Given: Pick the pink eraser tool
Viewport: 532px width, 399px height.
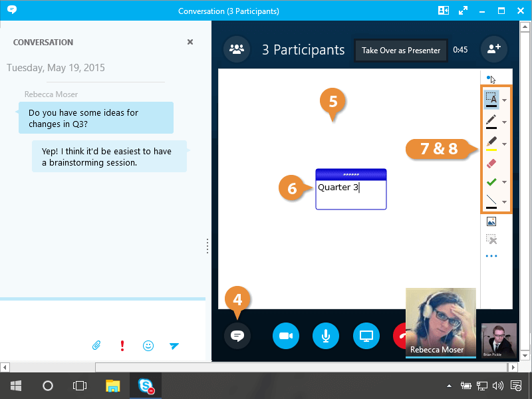Looking at the screenshot, I should [x=491, y=163].
